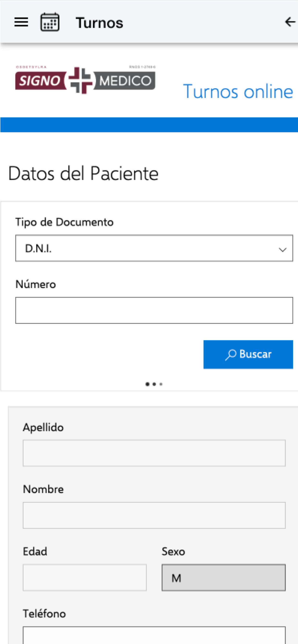This screenshot has width=298, height=644.
Task: Click the 'Sexo' label
Action: pyautogui.click(x=173, y=551)
